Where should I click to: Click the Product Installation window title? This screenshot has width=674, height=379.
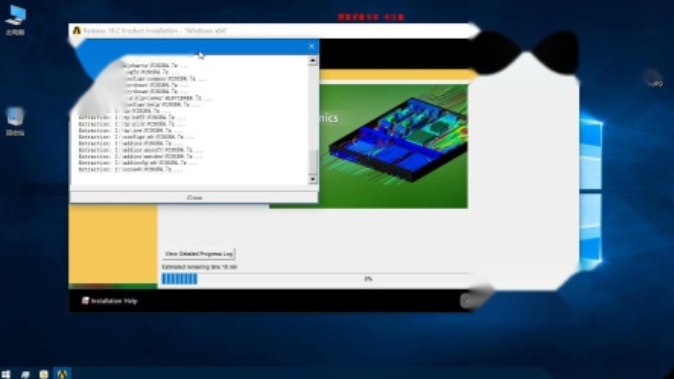[x=155, y=31]
